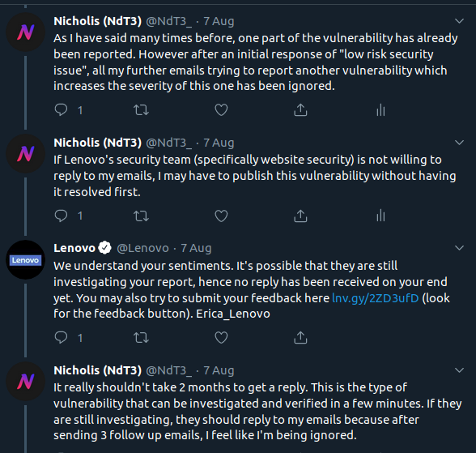
Task: View analytics for the first tweet
Action: pyautogui.click(x=380, y=109)
